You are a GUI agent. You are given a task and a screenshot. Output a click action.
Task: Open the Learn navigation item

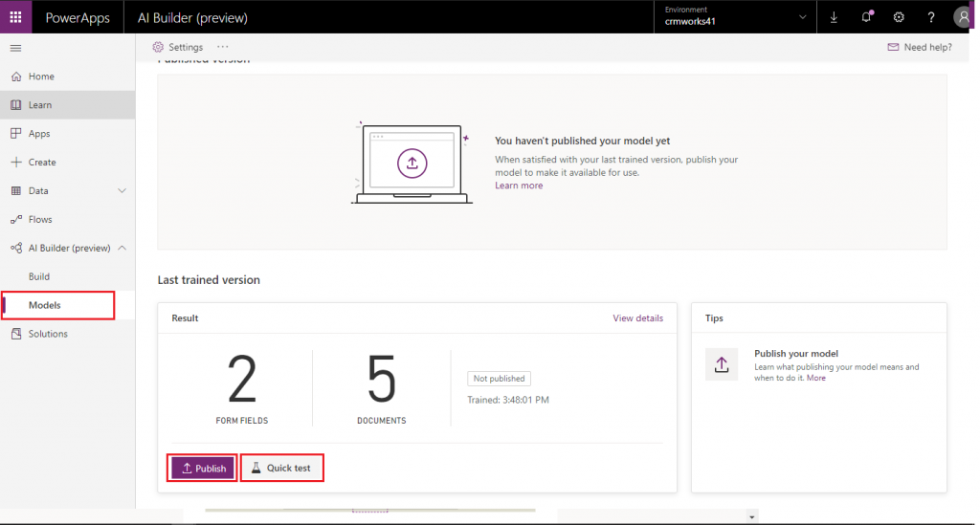[x=68, y=105]
